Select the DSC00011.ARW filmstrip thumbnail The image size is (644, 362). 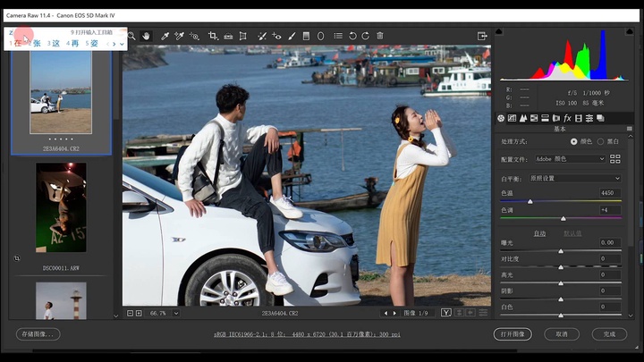tap(61, 207)
